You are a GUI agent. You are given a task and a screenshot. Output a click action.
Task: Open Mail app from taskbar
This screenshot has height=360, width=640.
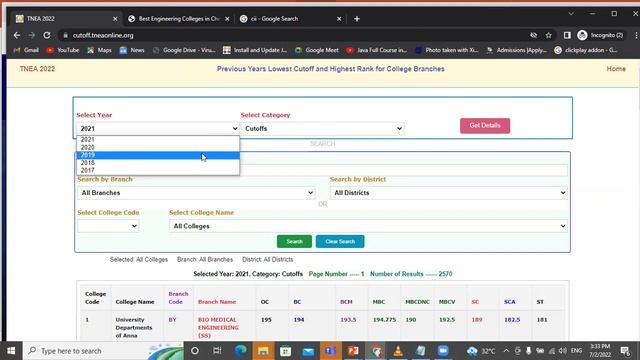pos(308,351)
